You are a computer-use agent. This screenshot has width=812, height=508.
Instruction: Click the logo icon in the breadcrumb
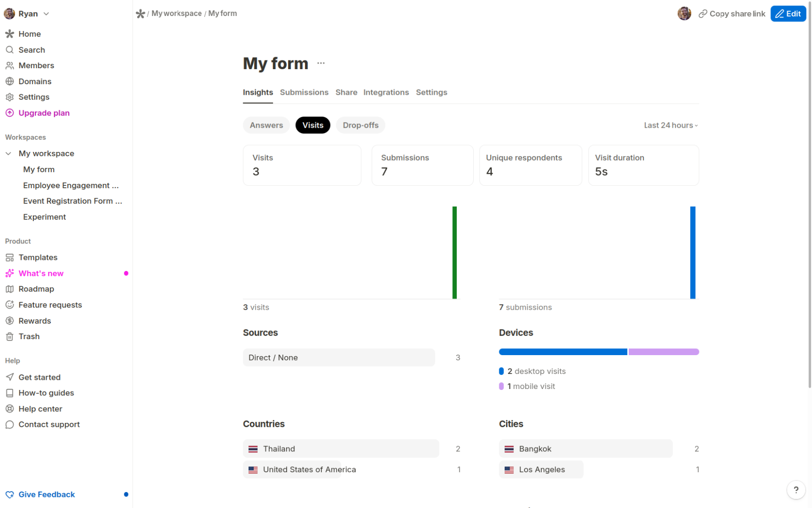tap(141, 14)
